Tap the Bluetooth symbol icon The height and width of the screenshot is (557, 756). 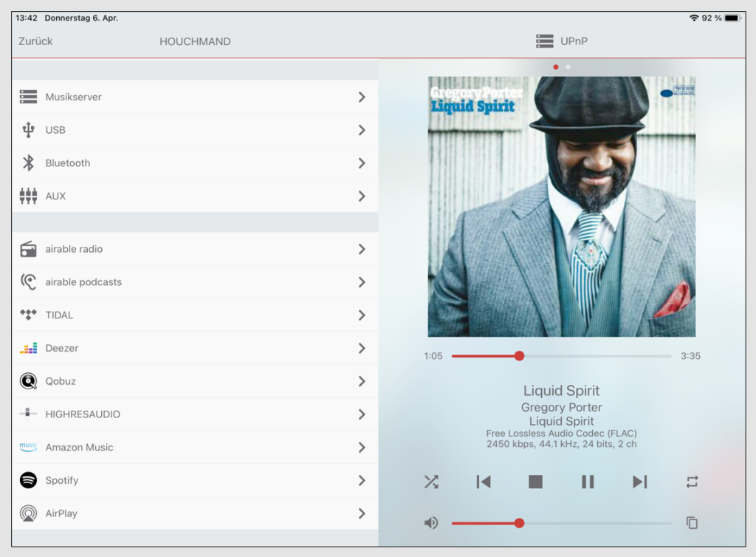point(29,163)
